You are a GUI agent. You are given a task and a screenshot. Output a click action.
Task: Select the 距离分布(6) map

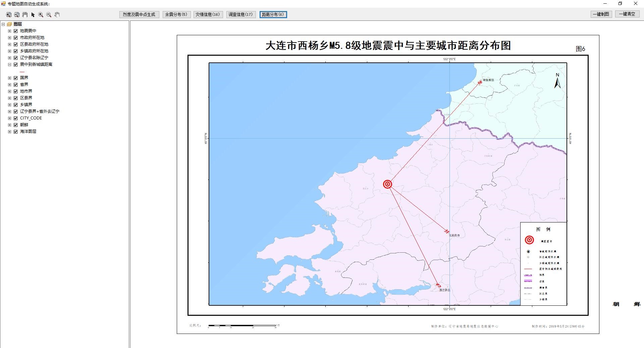point(273,14)
